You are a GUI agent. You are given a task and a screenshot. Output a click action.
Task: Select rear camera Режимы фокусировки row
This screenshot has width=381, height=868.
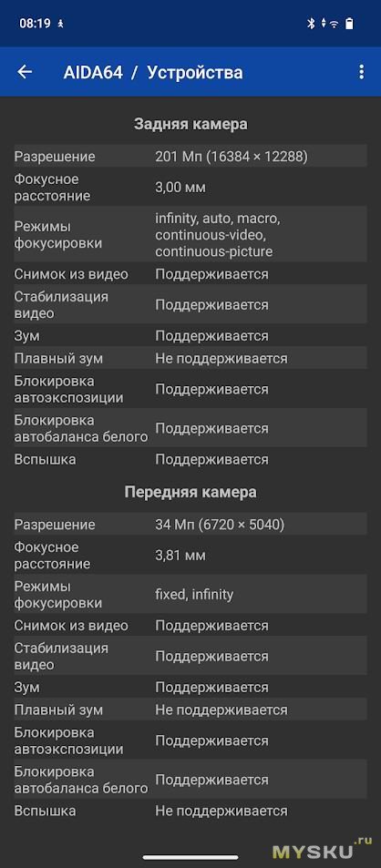[190, 235]
